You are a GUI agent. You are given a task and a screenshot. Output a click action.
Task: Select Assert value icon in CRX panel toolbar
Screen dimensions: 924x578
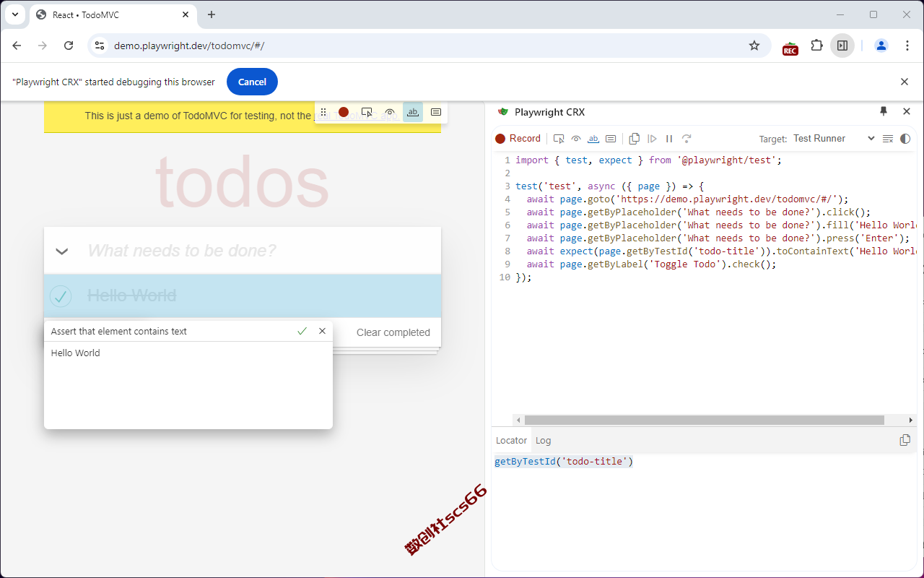611,139
